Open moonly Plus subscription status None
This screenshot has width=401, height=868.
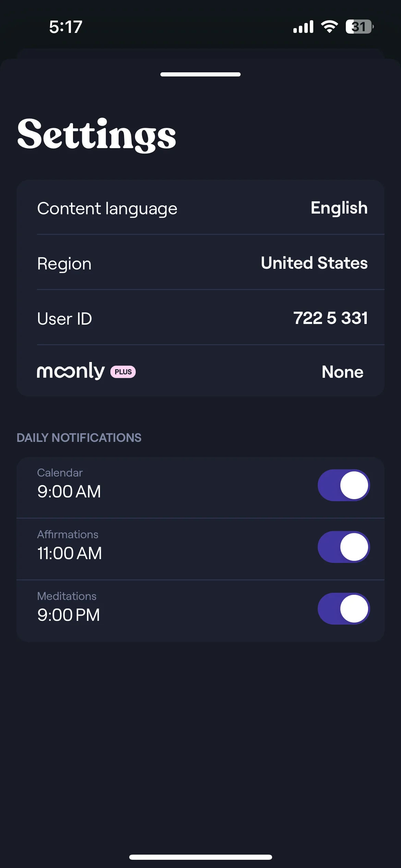click(x=342, y=372)
